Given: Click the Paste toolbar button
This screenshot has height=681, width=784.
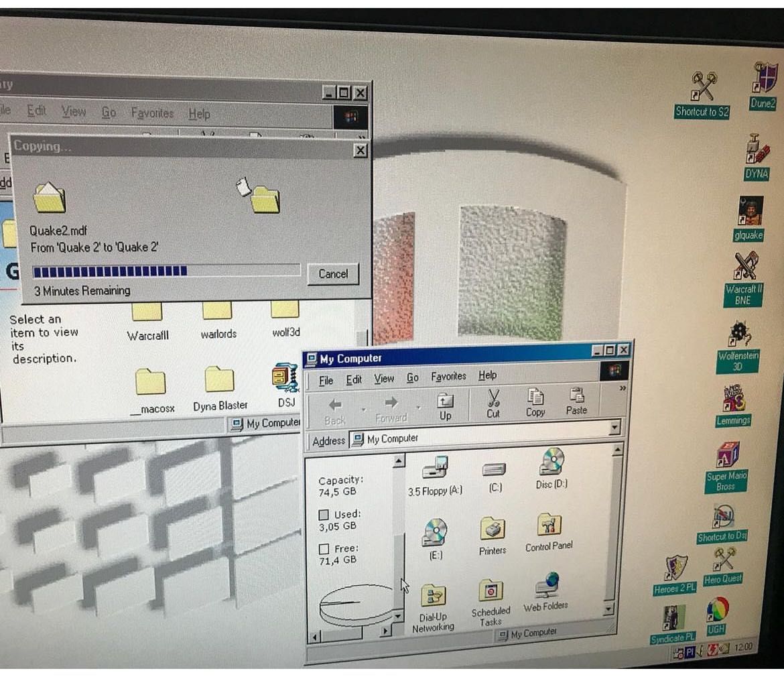Looking at the screenshot, I should click(576, 401).
